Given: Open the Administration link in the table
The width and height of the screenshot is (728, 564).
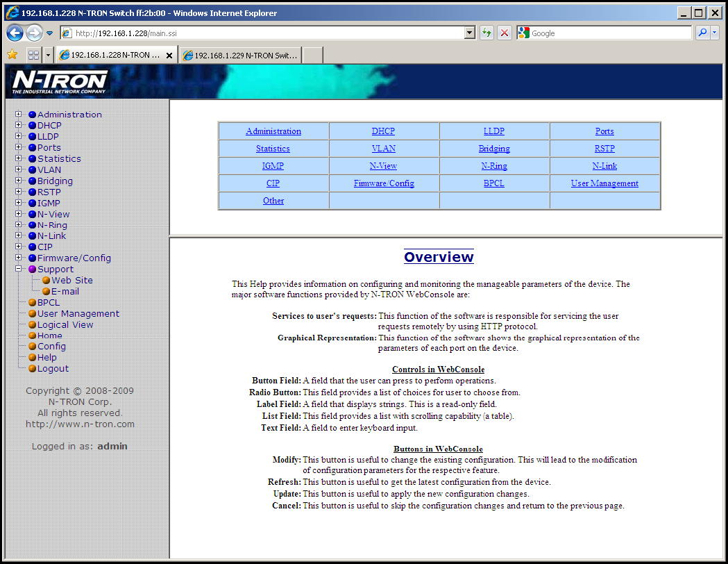Looking at the screenshot, I should tap(273, 131).
